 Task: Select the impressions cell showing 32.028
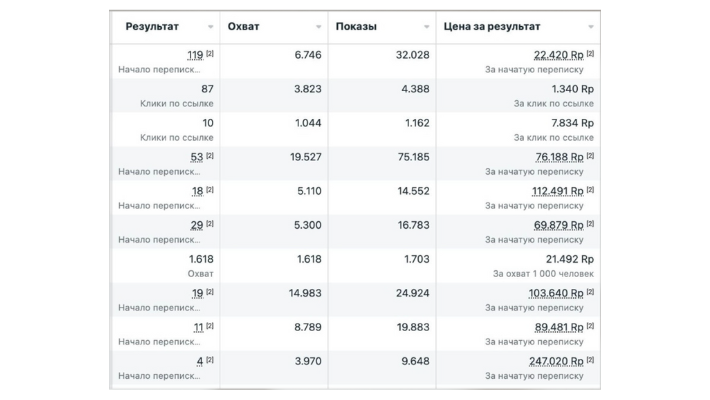(409, 55)
